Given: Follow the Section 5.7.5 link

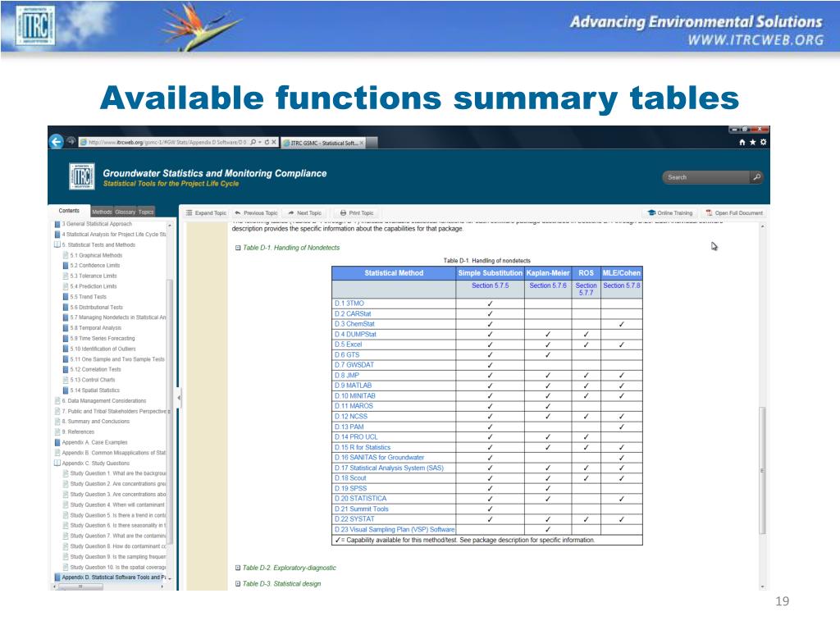Looking at the screenshot, I should tap(491, 285).
